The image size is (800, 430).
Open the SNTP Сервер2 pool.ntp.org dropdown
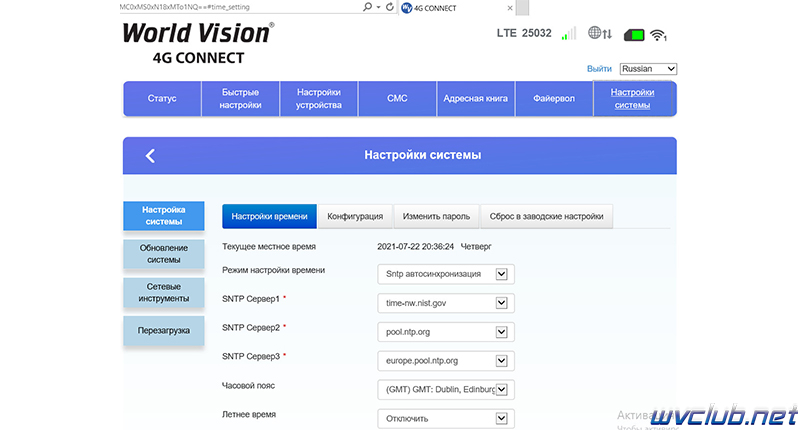(446, 332)
